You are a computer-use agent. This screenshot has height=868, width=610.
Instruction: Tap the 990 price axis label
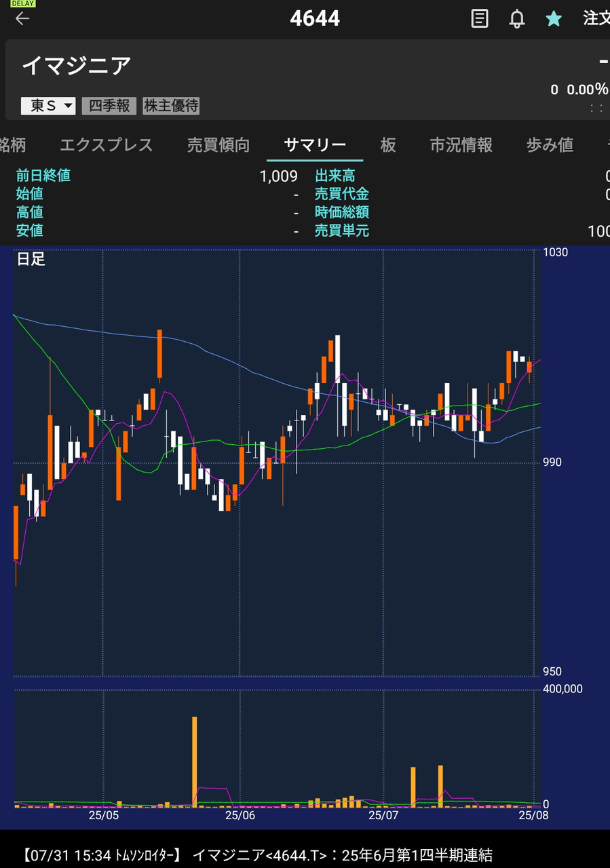coord(553,462)
